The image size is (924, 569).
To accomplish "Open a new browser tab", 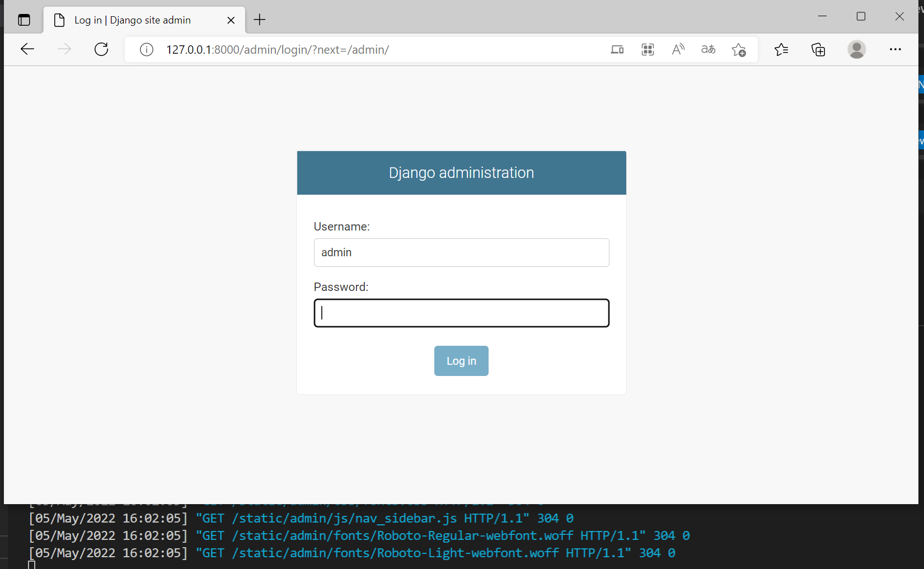I will (260, 20).
